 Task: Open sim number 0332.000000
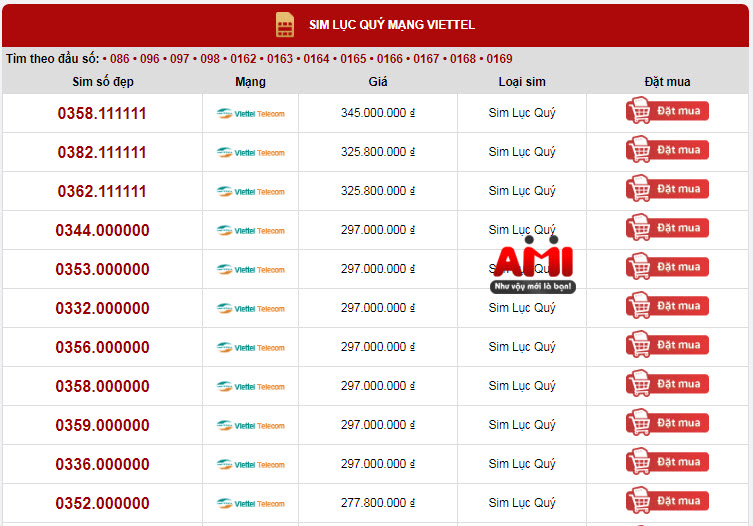(102, 308)
